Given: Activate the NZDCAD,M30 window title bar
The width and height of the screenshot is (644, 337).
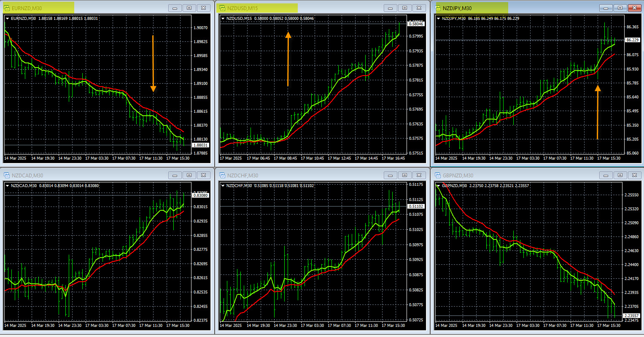Looking at the screenshot, I should pos(84,175).
